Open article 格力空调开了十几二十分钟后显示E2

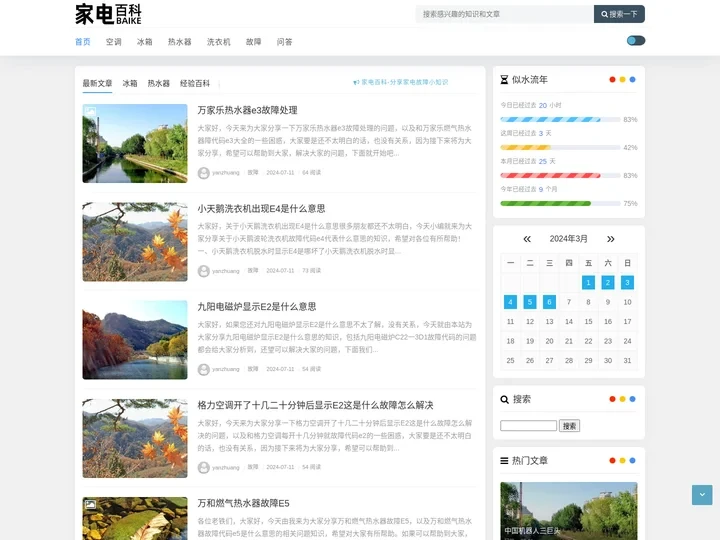[x=315, y=405]
